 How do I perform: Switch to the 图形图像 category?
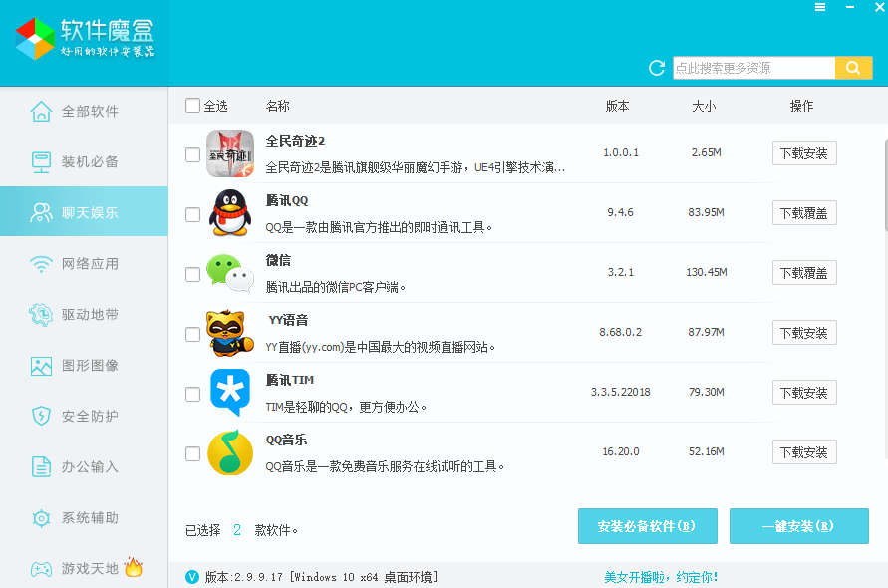(x=84, y=366)
